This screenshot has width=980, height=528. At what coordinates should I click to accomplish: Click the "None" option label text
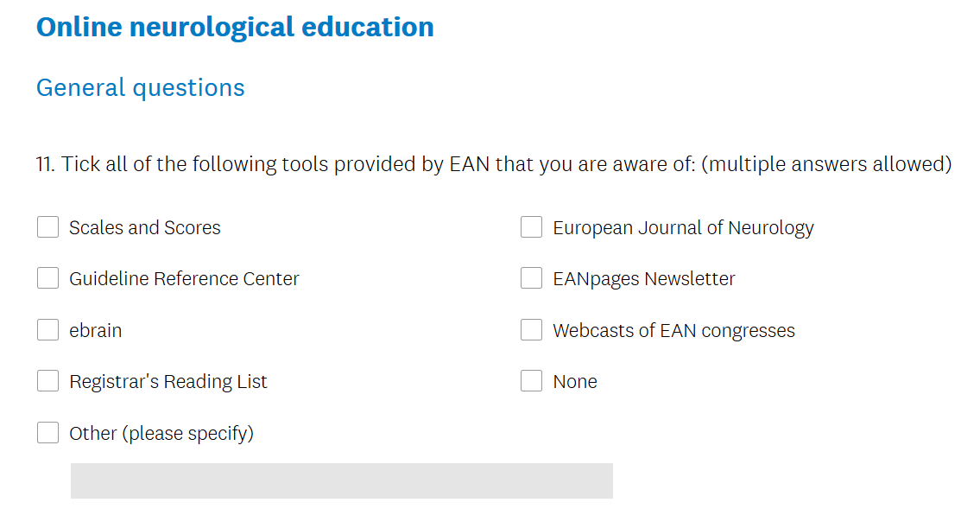(x=575, y=382)
